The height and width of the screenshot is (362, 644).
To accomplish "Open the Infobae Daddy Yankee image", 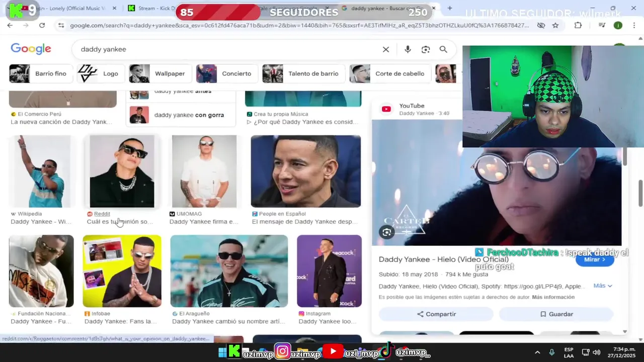I will click(122, 271).
